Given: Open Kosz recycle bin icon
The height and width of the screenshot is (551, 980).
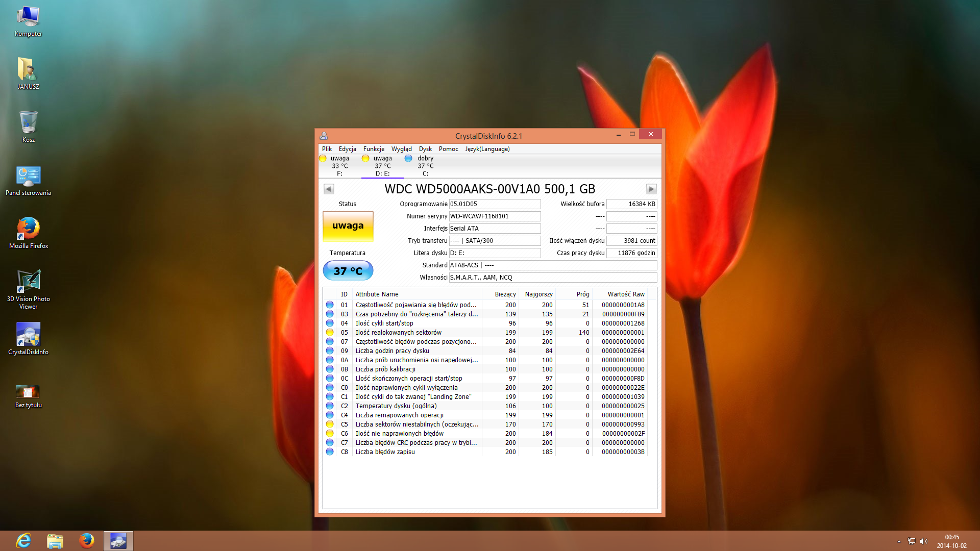Looking at the screenshot, I should (28, 127).
